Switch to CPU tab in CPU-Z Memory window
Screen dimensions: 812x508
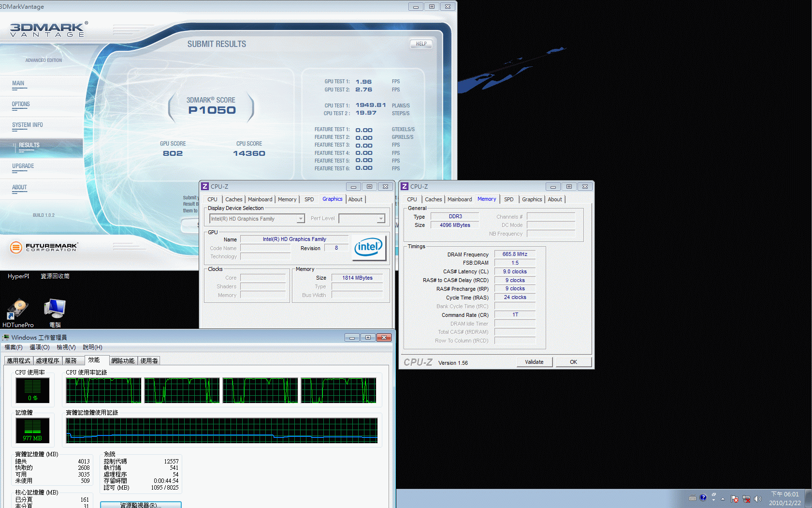pos(412,199)
